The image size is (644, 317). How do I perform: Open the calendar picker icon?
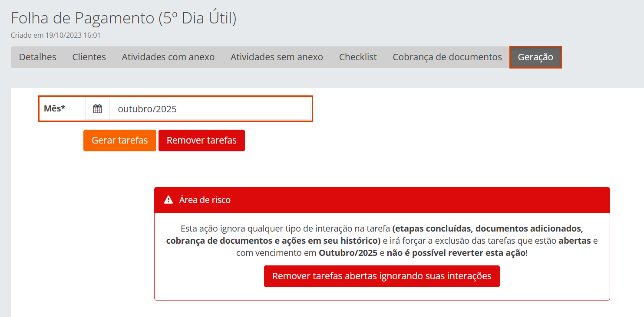(98, 109)
